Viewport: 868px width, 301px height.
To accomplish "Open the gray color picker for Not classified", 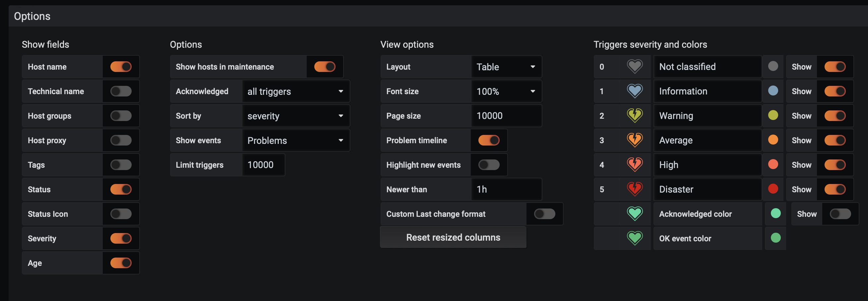I will click(773, 66).
